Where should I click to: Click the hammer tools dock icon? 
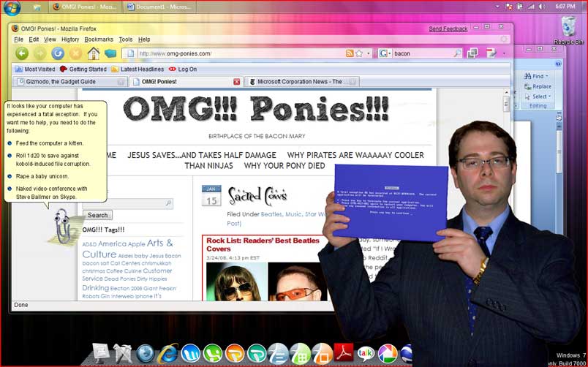[x=123, y=353]
